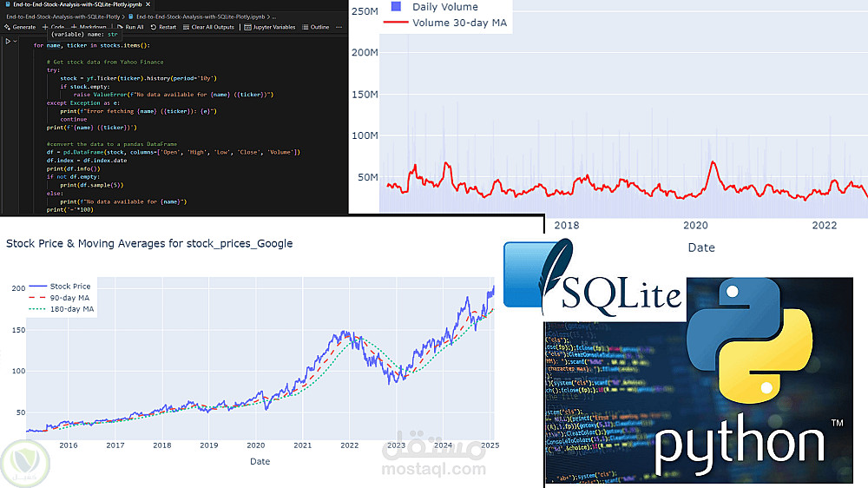868x488 pixels.
Task: Click the price chart Date axis label
Action: coord(260,461)
